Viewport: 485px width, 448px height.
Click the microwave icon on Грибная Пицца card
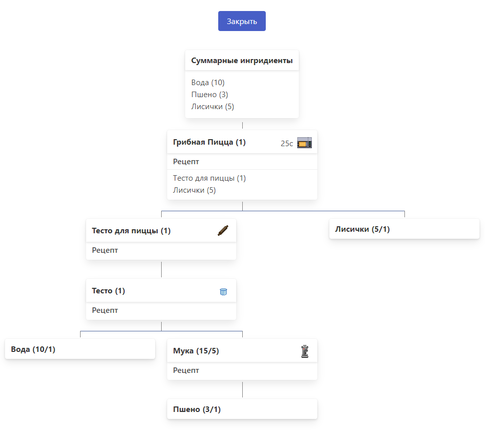[304, 143]
